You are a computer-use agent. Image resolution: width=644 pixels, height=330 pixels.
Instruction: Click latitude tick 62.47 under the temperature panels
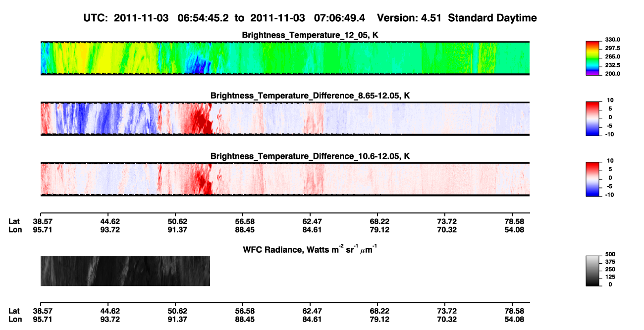[x=313, y=221]
